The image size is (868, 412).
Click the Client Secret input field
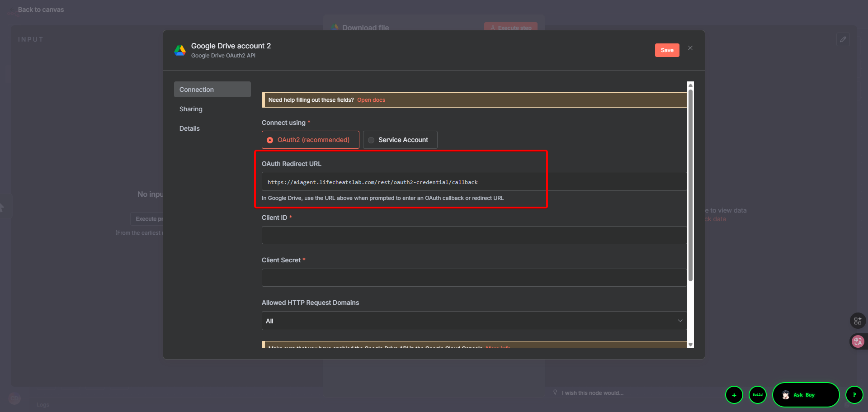[x=474, y=278]
